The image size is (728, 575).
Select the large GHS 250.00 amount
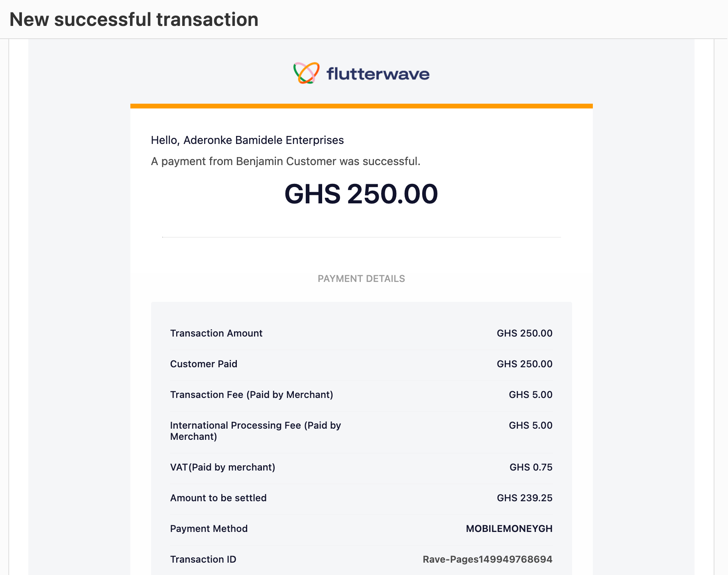click(x=361, y=194)
